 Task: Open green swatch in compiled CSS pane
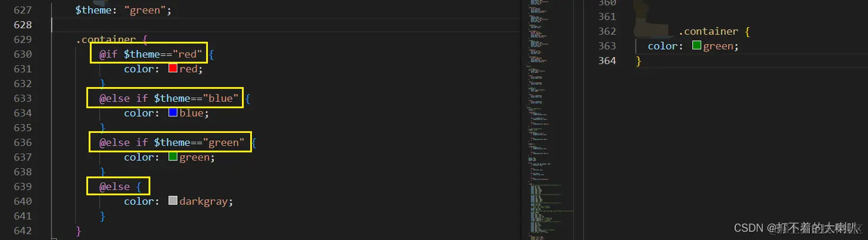pyautogui.click(x=697, y=46)
